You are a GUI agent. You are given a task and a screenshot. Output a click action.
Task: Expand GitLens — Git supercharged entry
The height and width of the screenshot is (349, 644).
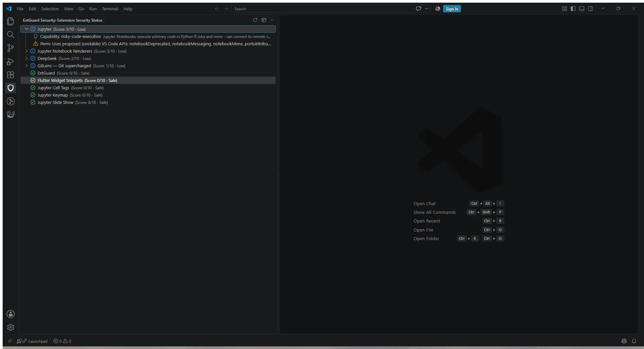coord(27,66)
